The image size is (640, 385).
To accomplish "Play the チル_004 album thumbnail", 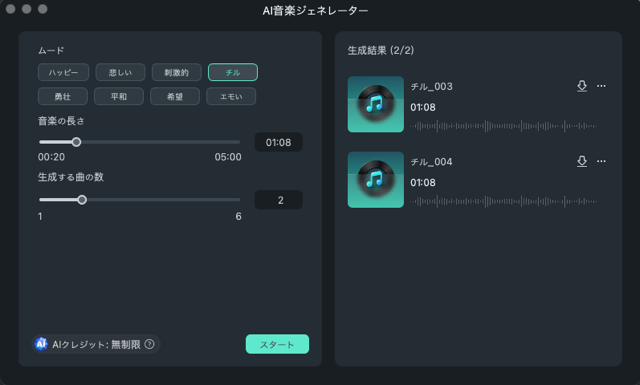I will 376,180.
